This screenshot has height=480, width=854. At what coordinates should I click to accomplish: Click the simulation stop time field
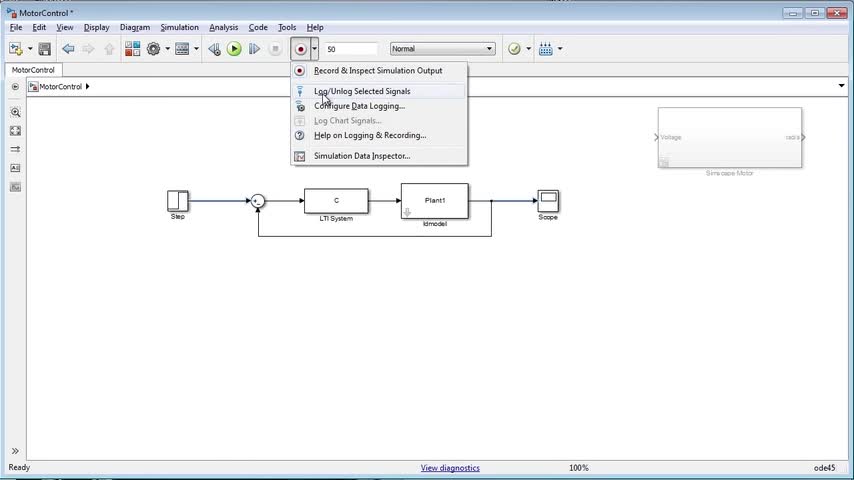tap(351, 49)
